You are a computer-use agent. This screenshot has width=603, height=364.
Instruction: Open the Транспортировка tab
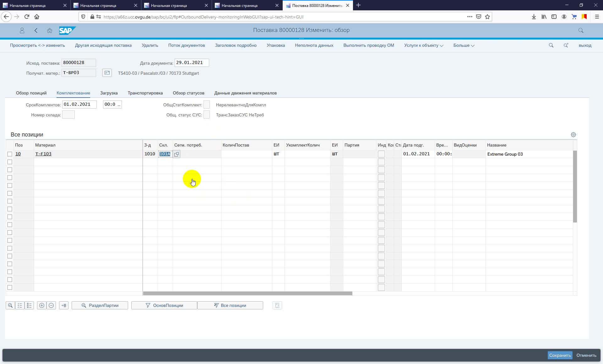coord(145,93)
